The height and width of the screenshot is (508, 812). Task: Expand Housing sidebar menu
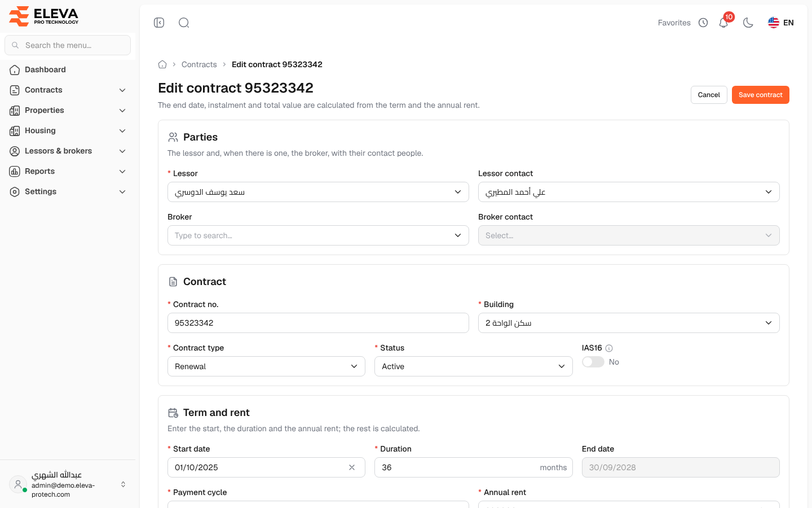coord(68,130)
